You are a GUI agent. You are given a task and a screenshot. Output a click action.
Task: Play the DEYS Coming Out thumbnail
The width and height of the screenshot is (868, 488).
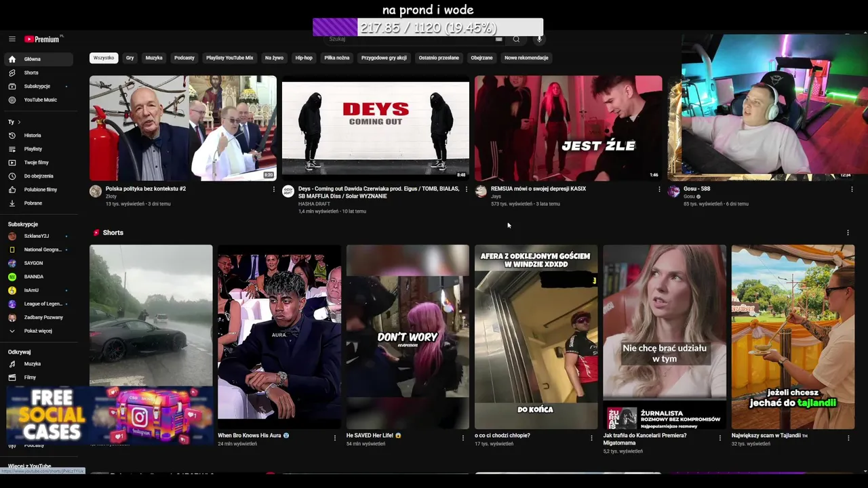pos(375,128)
